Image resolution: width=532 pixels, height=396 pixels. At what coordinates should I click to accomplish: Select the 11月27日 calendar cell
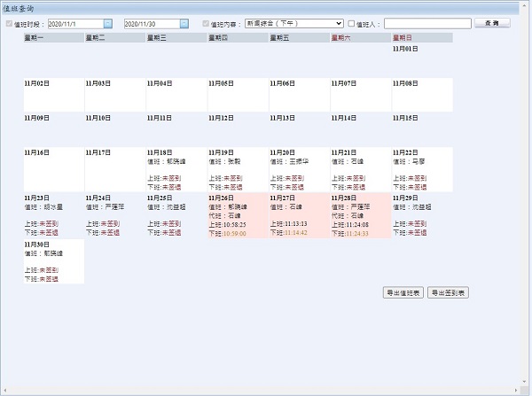(299, 215)
